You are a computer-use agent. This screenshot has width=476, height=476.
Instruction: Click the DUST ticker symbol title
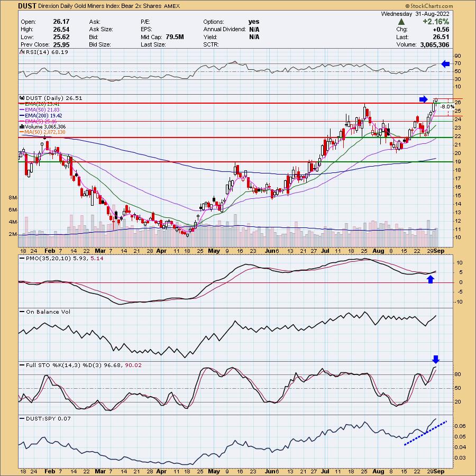click(28, 6)
